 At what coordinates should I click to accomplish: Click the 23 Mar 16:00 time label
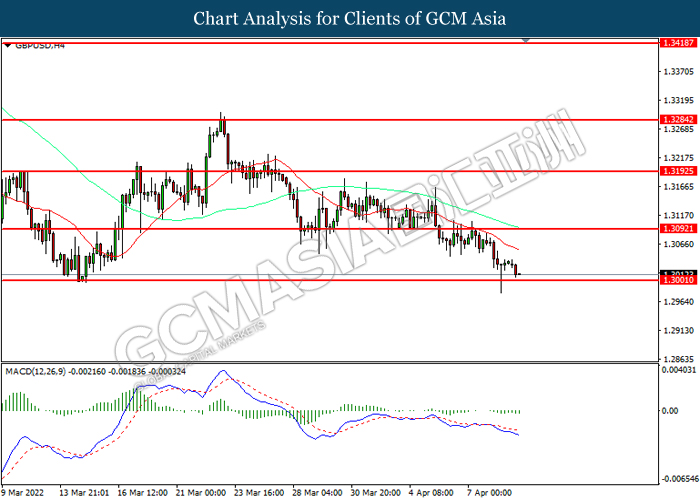[259, 493]
